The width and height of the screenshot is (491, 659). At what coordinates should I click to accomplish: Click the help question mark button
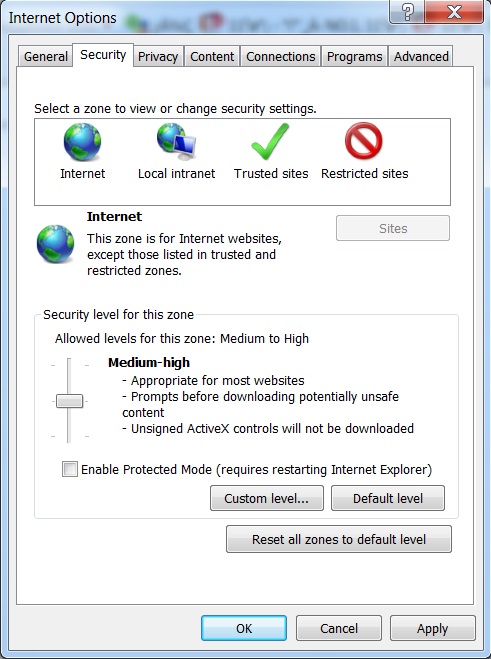(407, 12)
